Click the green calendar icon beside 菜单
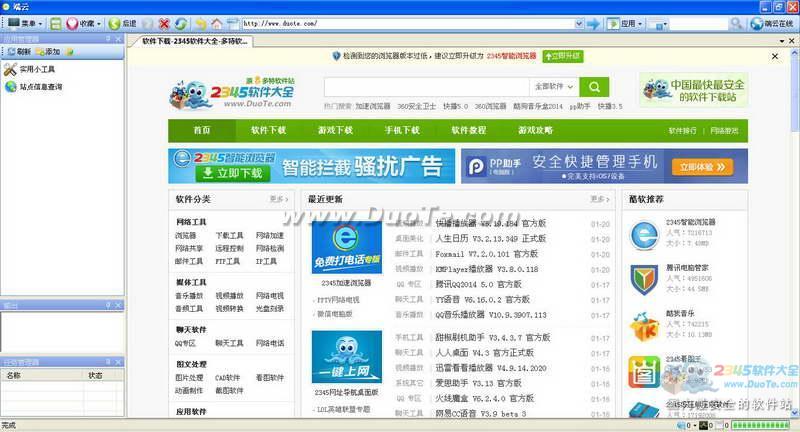This screenshot has height=432, width=800. point(56,23)
